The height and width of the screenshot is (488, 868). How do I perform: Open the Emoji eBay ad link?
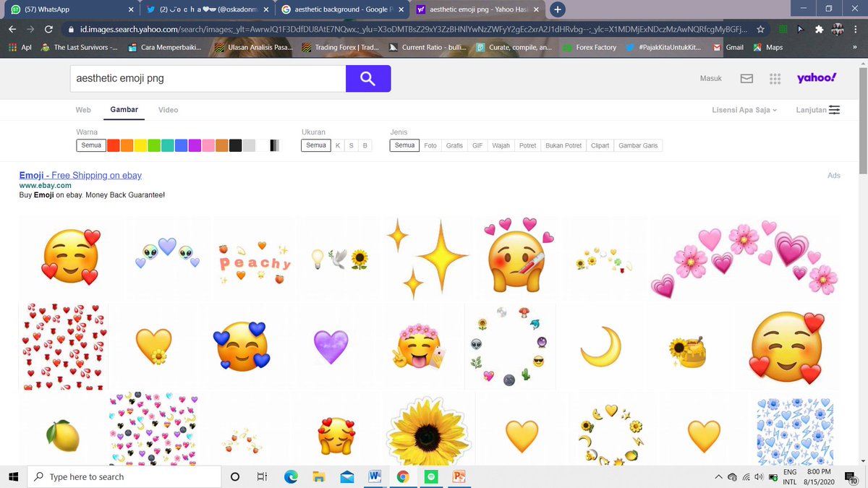80,175
